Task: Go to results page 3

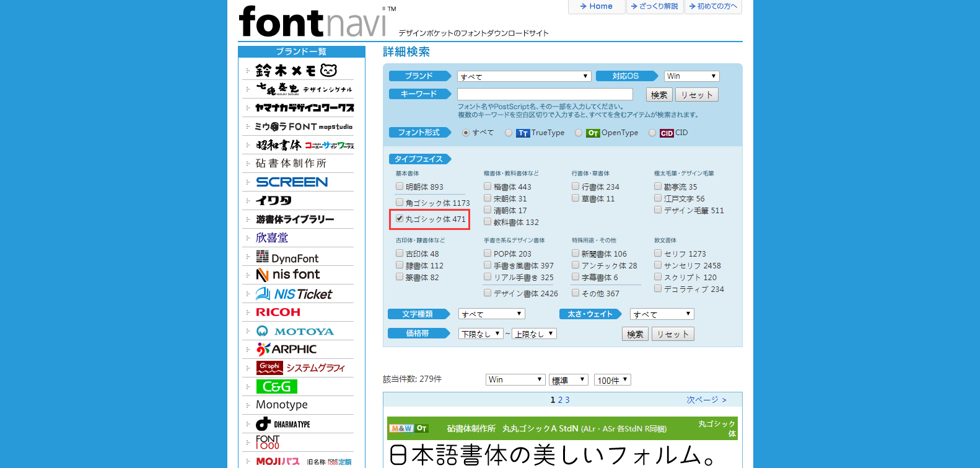Action: coord(567,400)
